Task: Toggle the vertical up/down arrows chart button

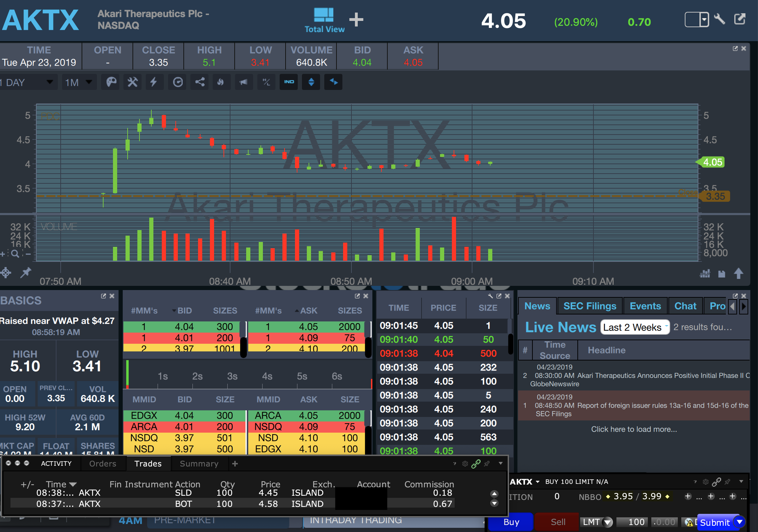Action: pyautogui.click(x=311, y=82)
